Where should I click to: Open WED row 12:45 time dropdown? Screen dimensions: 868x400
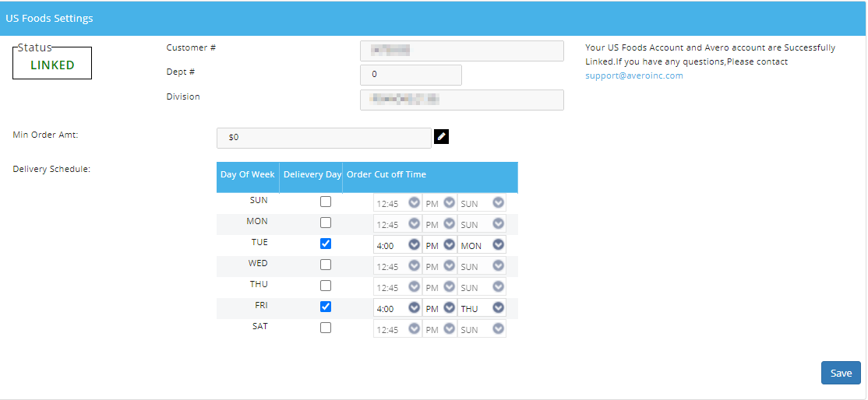[x=397, y=266]
